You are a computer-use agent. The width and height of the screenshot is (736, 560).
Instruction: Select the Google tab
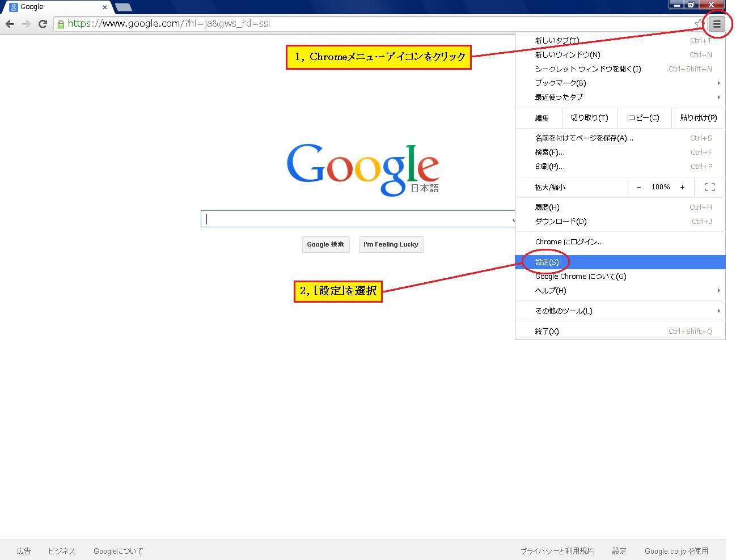[57, 7]
